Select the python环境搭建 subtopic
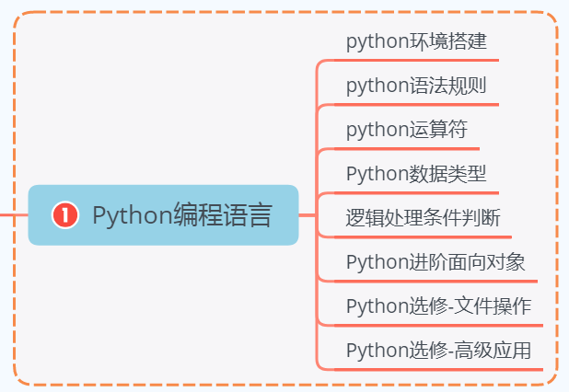This screenshot has width=569, height=392. 416,41
